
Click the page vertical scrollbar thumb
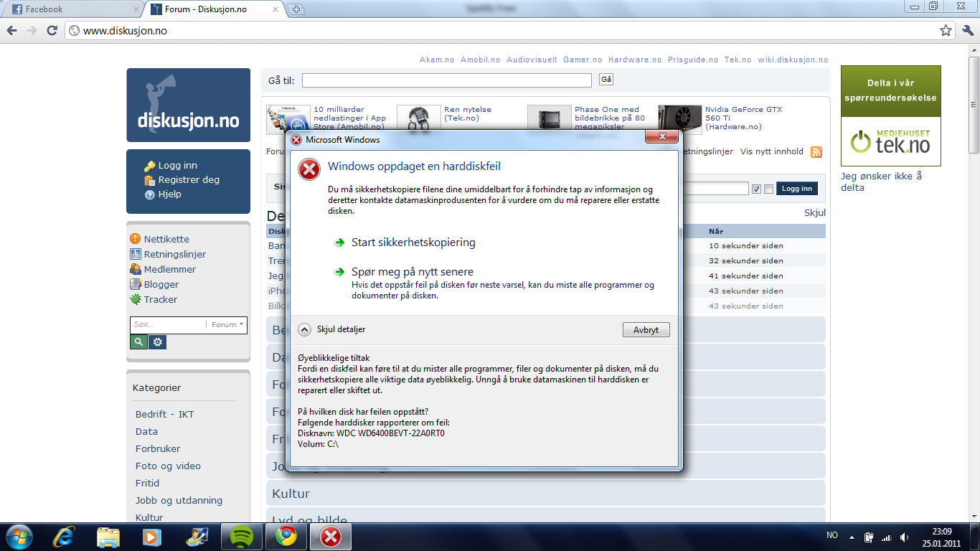pos(974,104)
